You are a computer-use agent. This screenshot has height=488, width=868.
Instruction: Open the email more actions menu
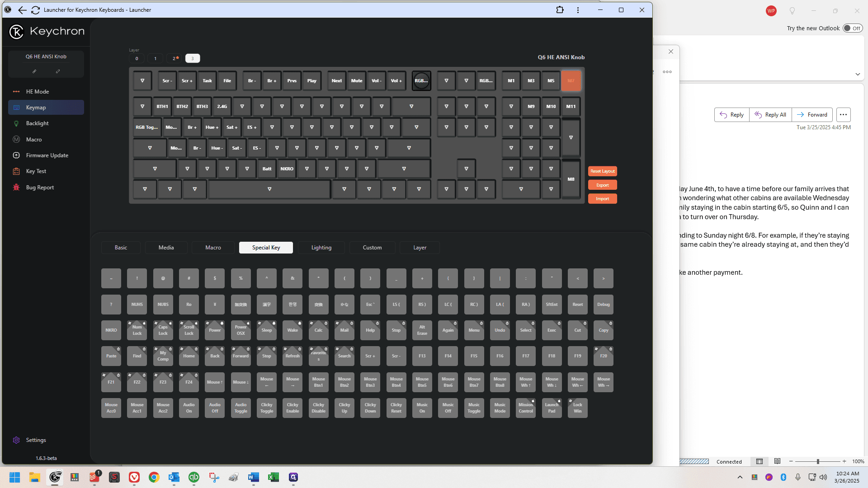pos(843,115)
